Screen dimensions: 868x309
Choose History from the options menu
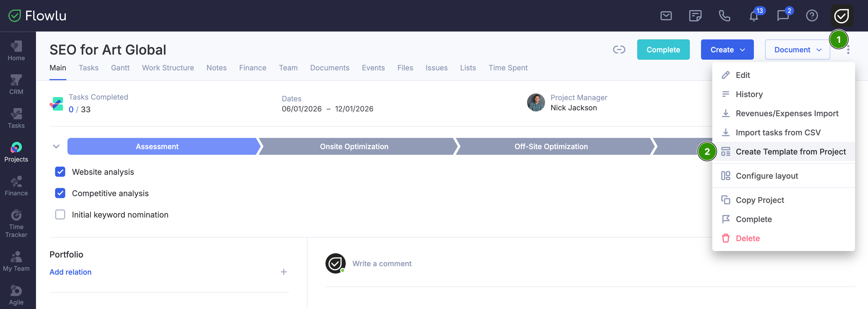pos(783,94)
